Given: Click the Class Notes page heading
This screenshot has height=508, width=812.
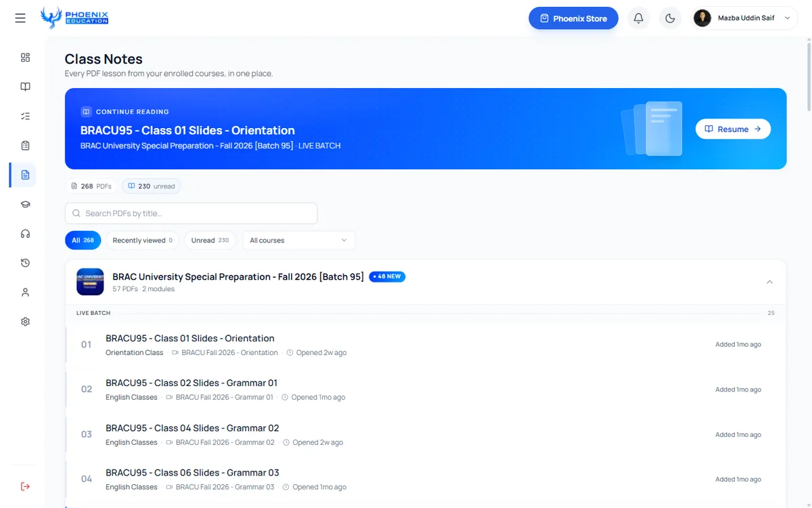Looking at the screenshot, I should (104, 59).
